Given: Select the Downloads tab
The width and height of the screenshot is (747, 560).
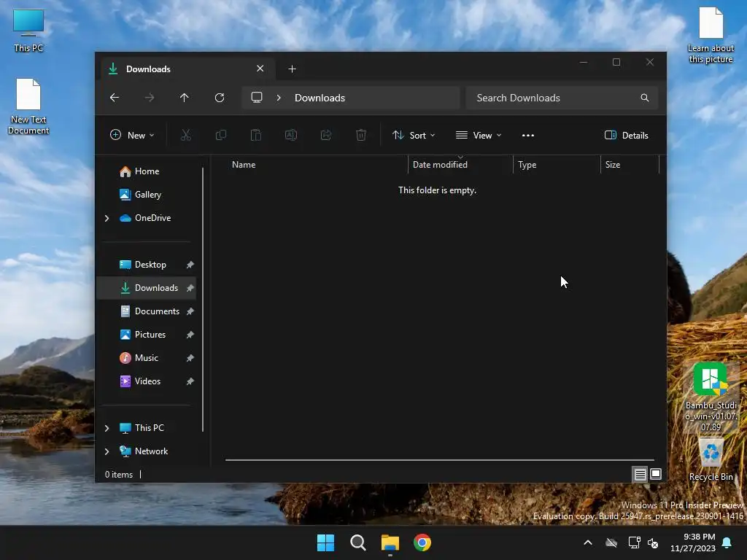Looking at the screenshot, I should coord(187,69).
